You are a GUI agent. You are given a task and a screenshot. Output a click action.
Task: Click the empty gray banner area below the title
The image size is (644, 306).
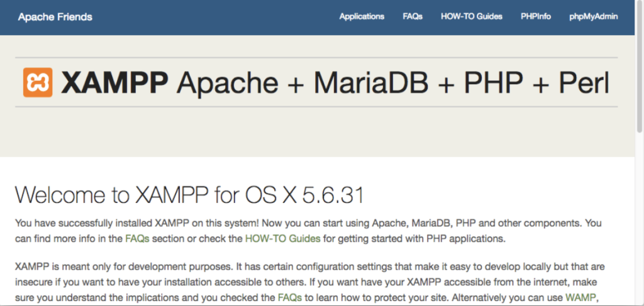(314, 135)
